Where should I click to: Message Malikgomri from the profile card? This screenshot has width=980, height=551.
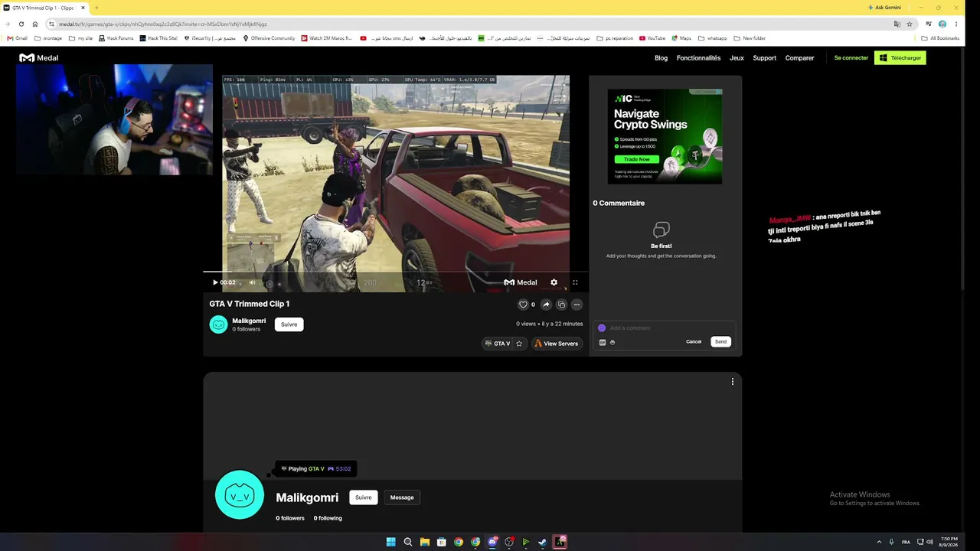point(402,497)
